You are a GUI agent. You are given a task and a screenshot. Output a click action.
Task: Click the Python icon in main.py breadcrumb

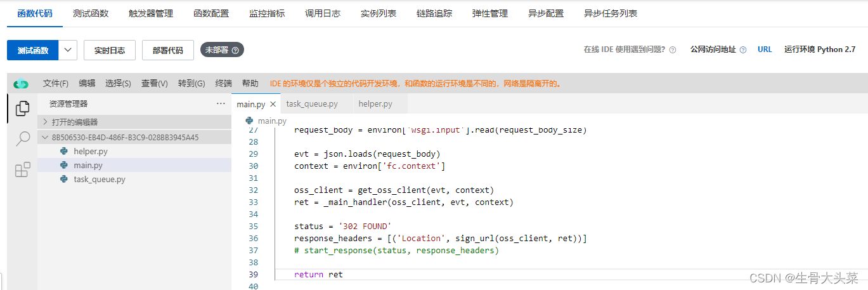[x=249, y=121]
